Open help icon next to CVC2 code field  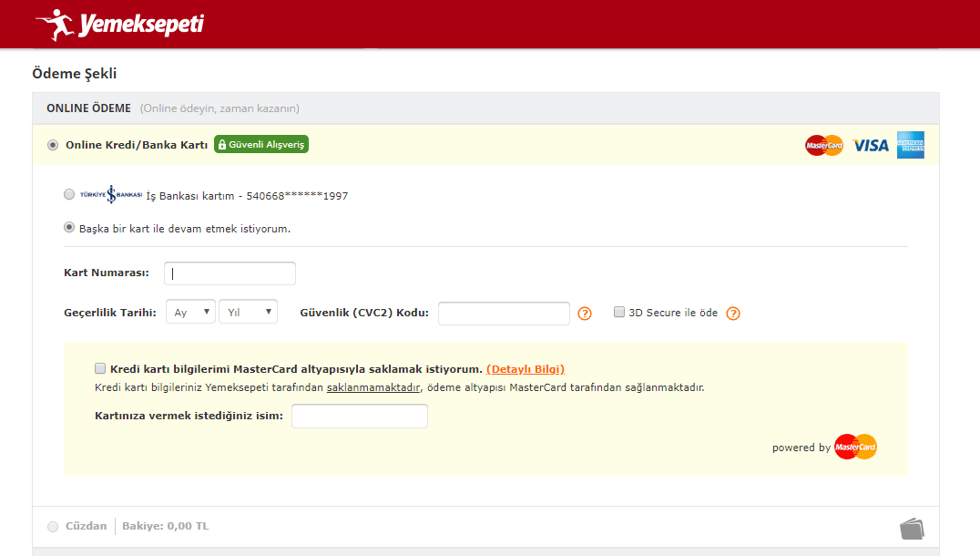click(585, 314)
